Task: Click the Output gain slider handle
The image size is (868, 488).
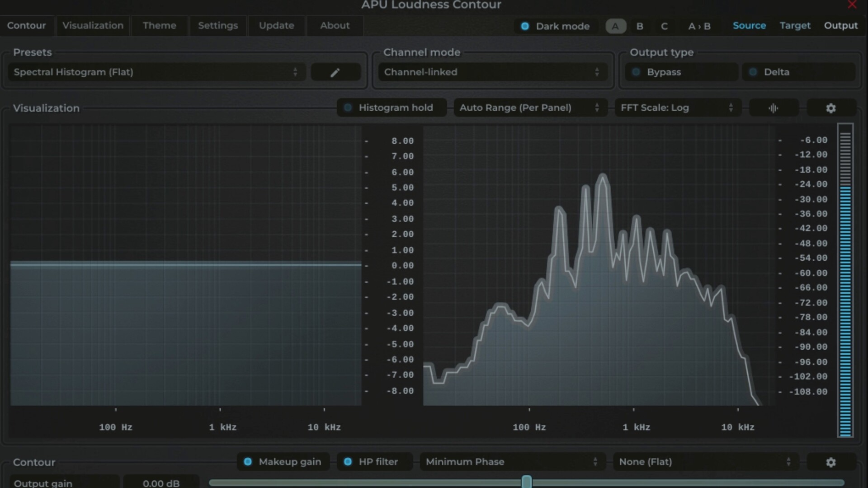Action: coord(527,482)
